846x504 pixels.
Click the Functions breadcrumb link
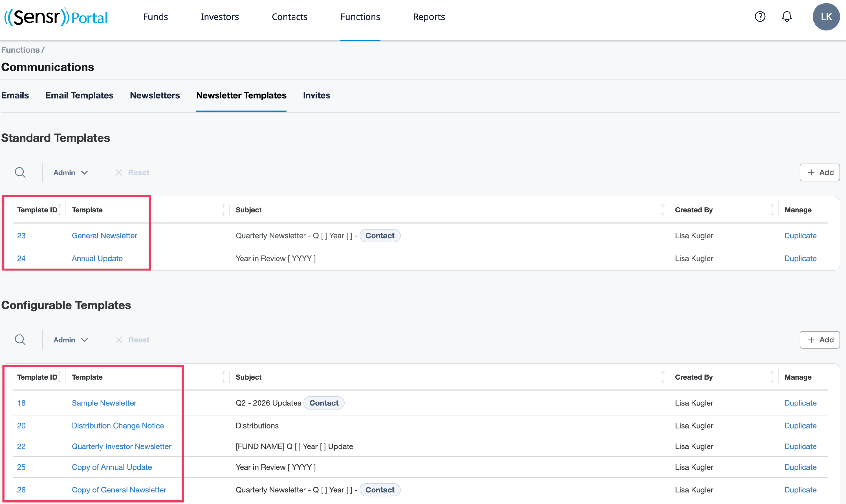pyautogui.click(x=20, y=50)
